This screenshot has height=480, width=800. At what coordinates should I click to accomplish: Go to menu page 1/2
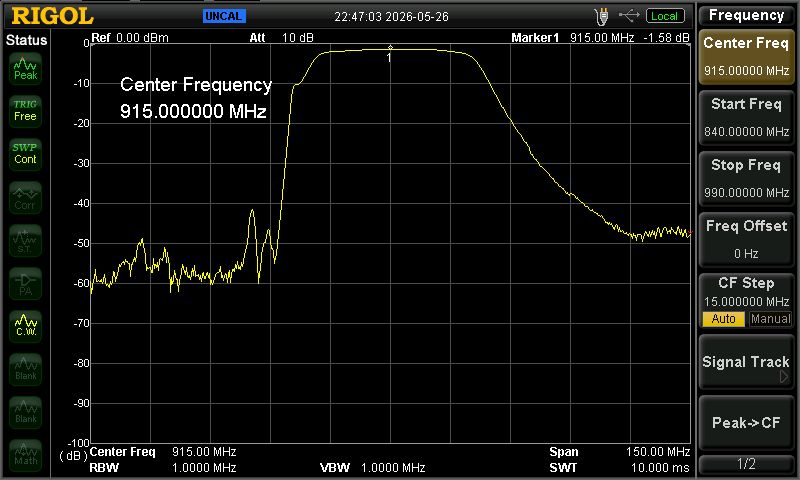tap(746, 464)
